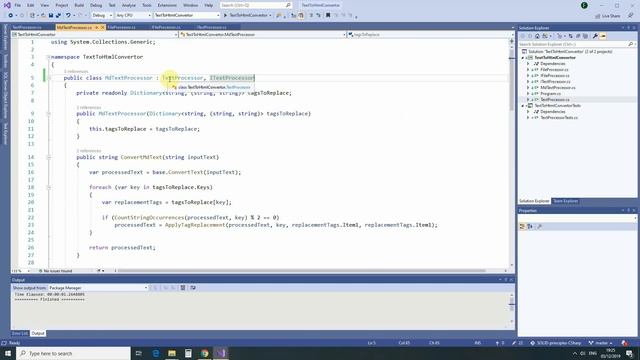
Task: Click the Solution Explorer search magnifier icon
Action: (x=631, y=44)
